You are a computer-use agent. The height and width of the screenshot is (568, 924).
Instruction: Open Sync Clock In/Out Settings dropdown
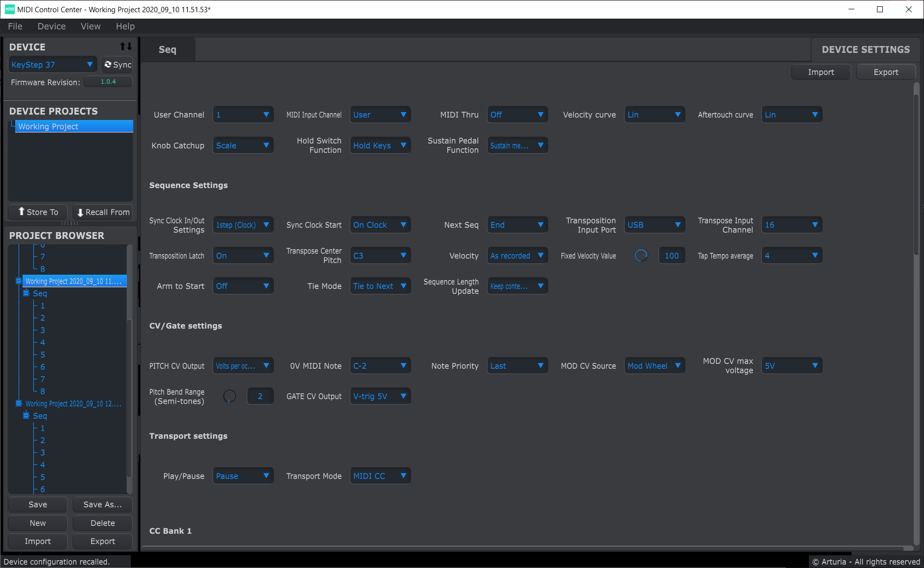point(243,225)
